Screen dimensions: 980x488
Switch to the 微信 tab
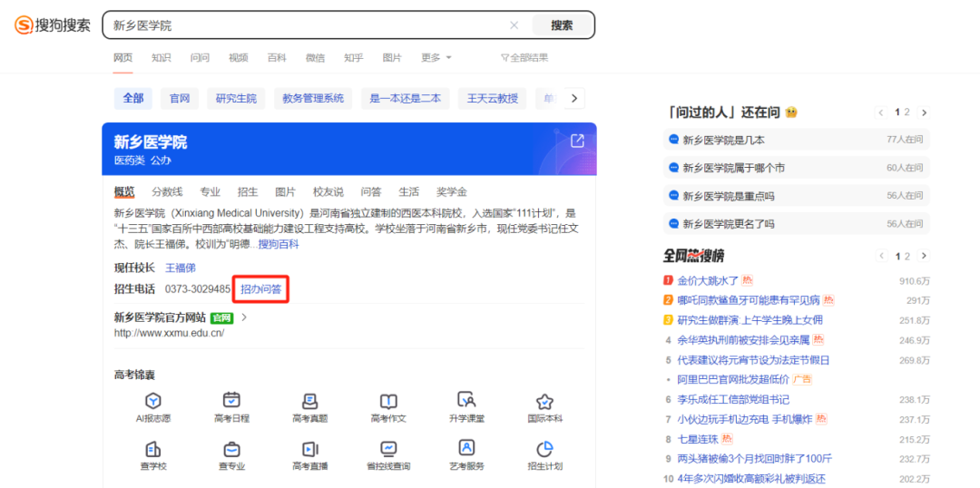(x=315, y=57)
